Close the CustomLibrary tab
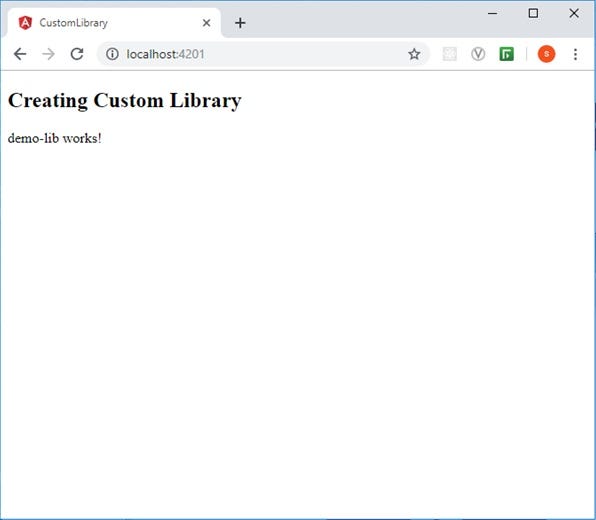The width and height of the screenshot is (596, 520). [206, 23]
